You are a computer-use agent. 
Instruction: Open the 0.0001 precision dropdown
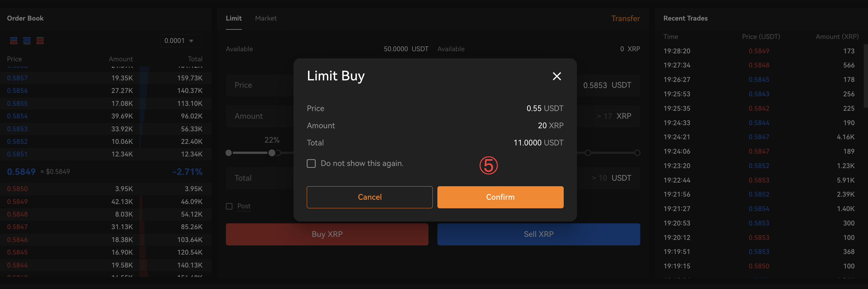click(181, 41)
